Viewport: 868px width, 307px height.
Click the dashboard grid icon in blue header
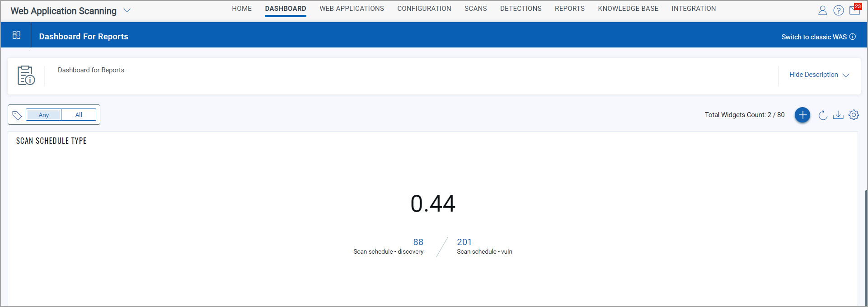pos(16,35)
